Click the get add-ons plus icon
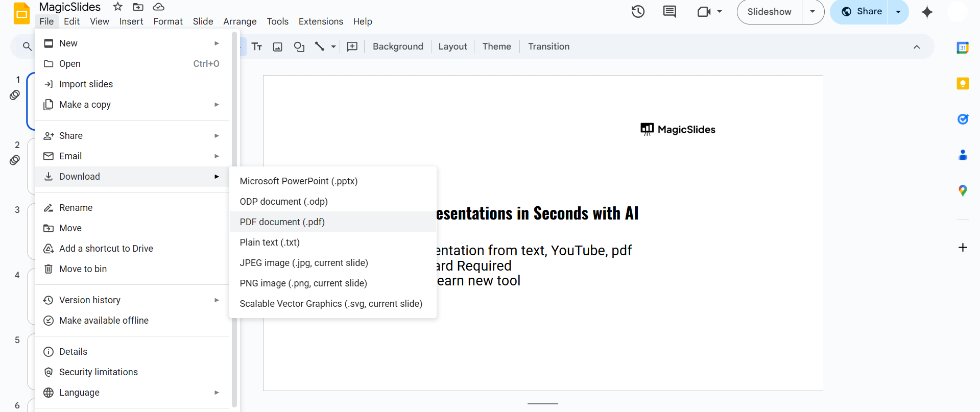The image size is (980, 412). 963,248
